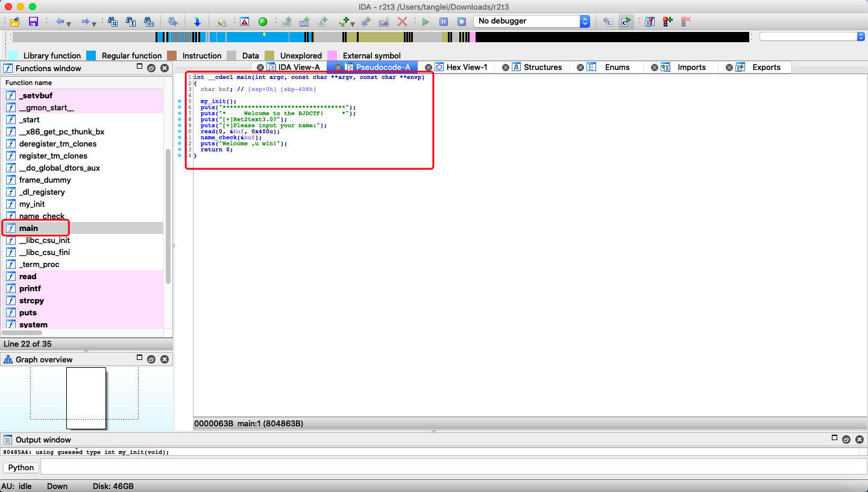Open the breakpoint list icon

(649, 22)
